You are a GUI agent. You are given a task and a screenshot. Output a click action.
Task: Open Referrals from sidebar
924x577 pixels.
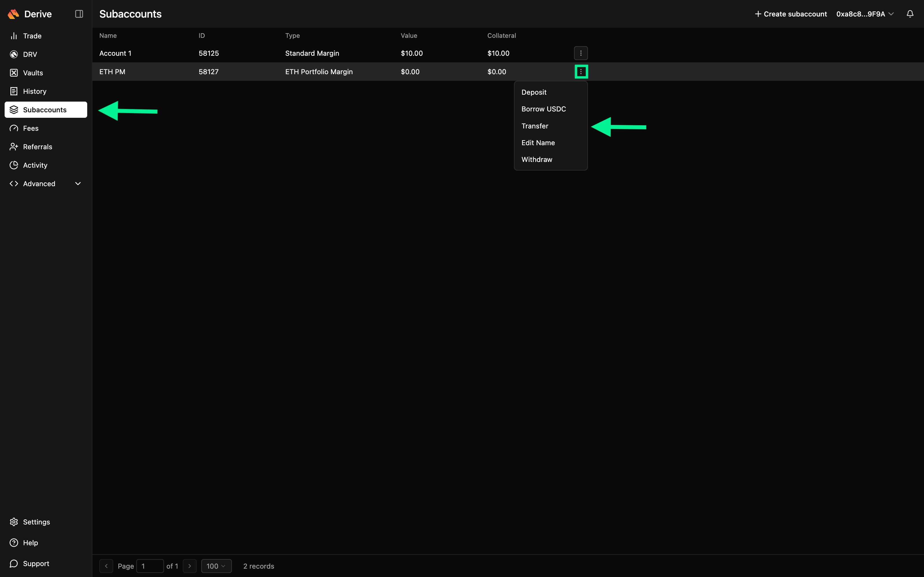[38, 147]
